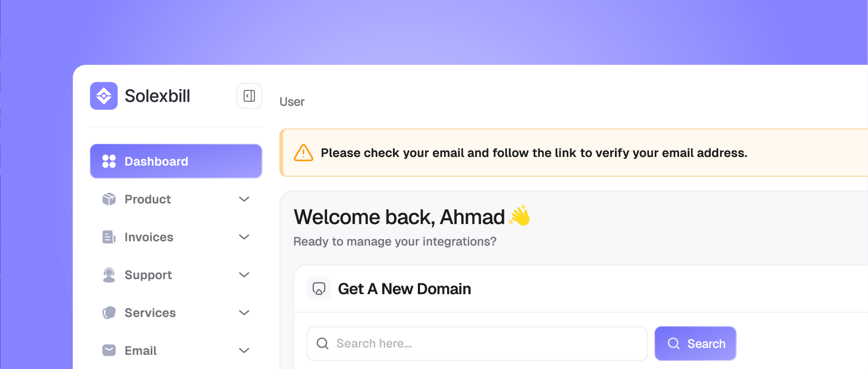This screenshot has height=369, width=868.
Task: Expand the Services submenu chevron
Action: pyautogui.click(x=244, y=313)
